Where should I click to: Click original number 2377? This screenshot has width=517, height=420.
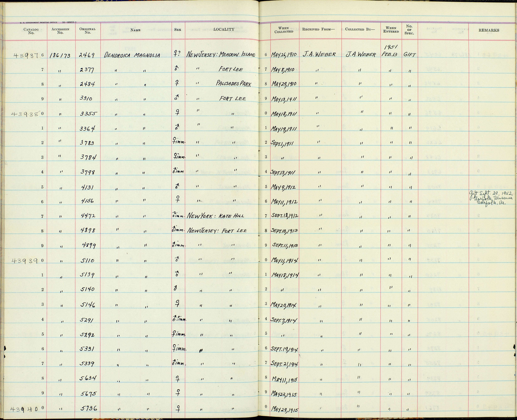click(x=87, y=70)
